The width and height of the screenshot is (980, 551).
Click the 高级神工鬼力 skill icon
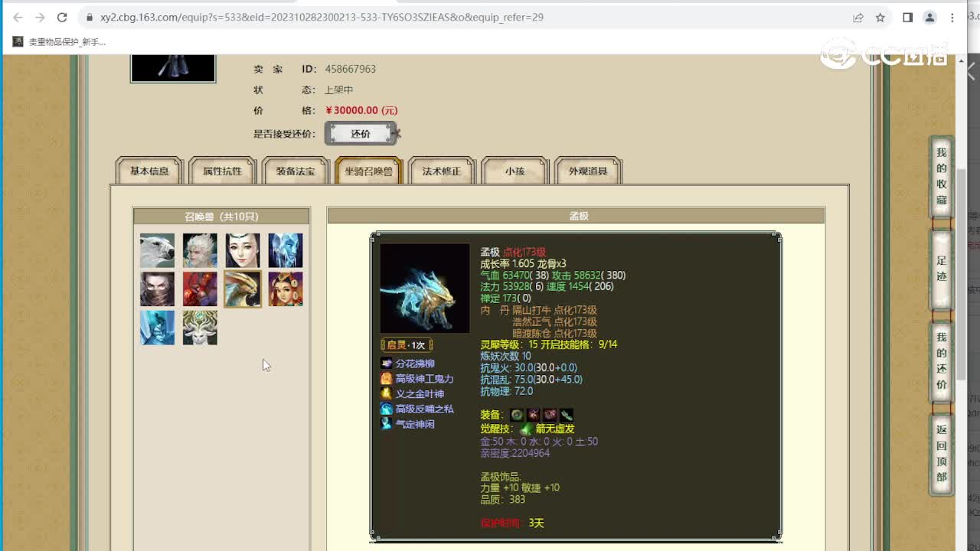pyautogui.click(x=387, y=379)
